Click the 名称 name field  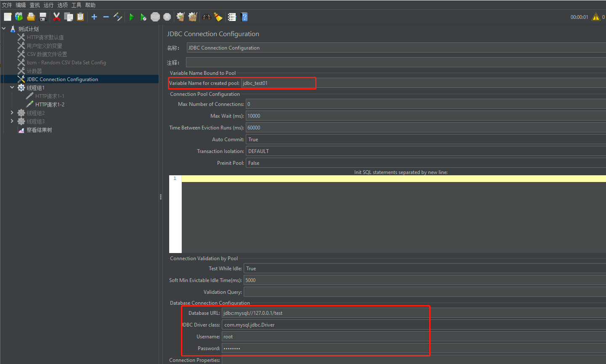[396, 48]
